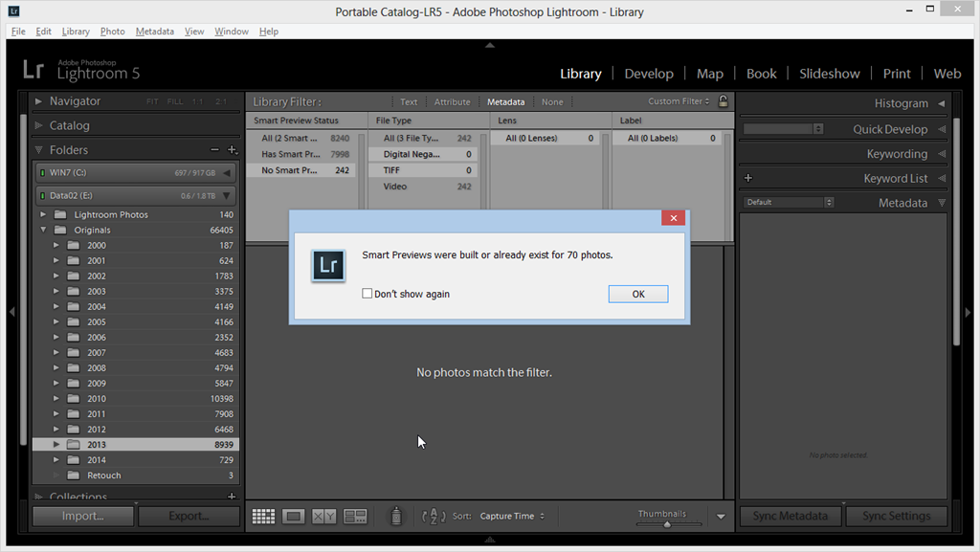Switch to Grid view in the toolbar

(263, 517)
